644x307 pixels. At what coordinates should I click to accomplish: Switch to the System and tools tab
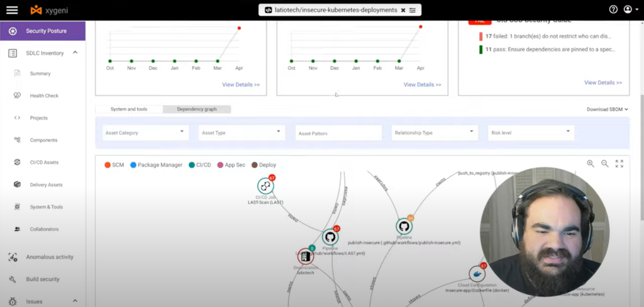[129, 109]
